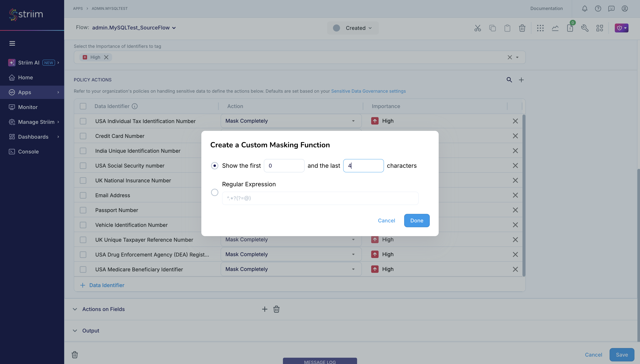Open Sensitive Data Governance settings link
The image size is (640, 364).
(x=368, y=91)
